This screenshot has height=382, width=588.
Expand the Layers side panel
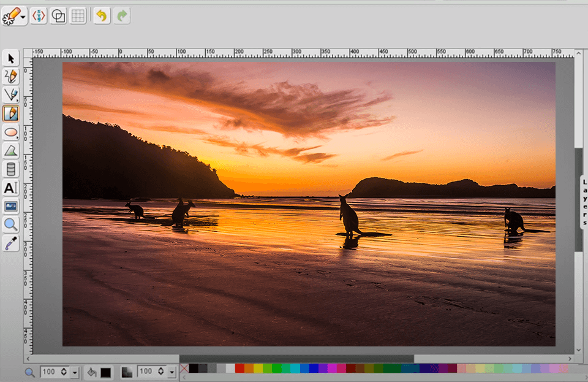pyautogui.click(x=584, y=202)
